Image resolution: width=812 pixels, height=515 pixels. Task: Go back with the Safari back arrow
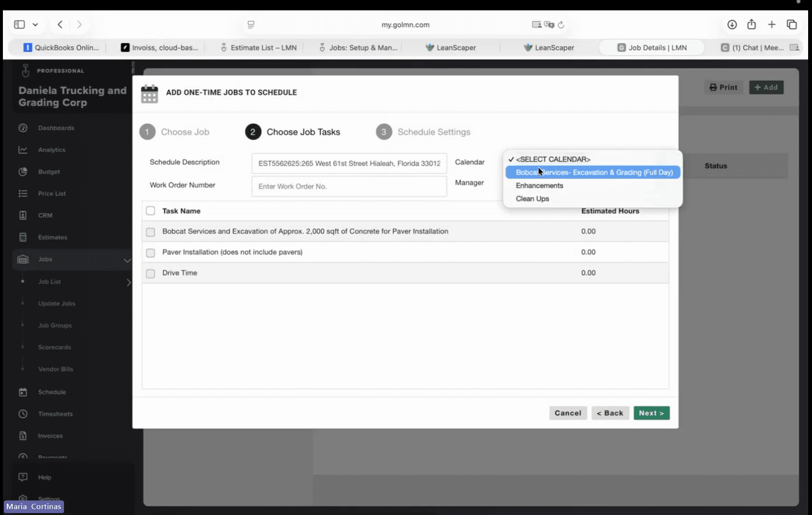point(60,24)
